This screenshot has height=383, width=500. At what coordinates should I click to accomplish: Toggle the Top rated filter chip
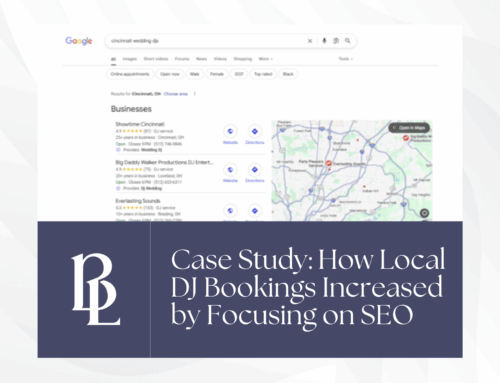pyautogui.click(x=263, y=74)
